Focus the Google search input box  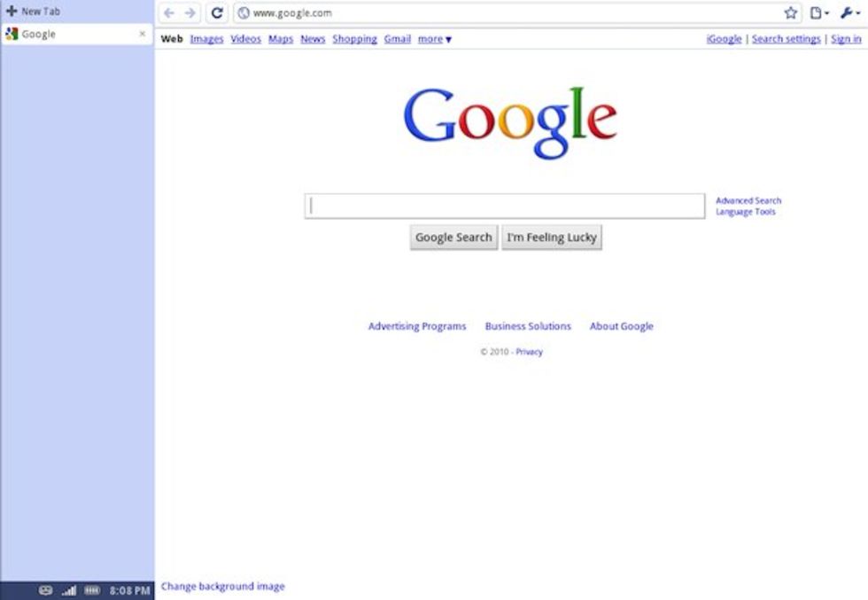505,206
